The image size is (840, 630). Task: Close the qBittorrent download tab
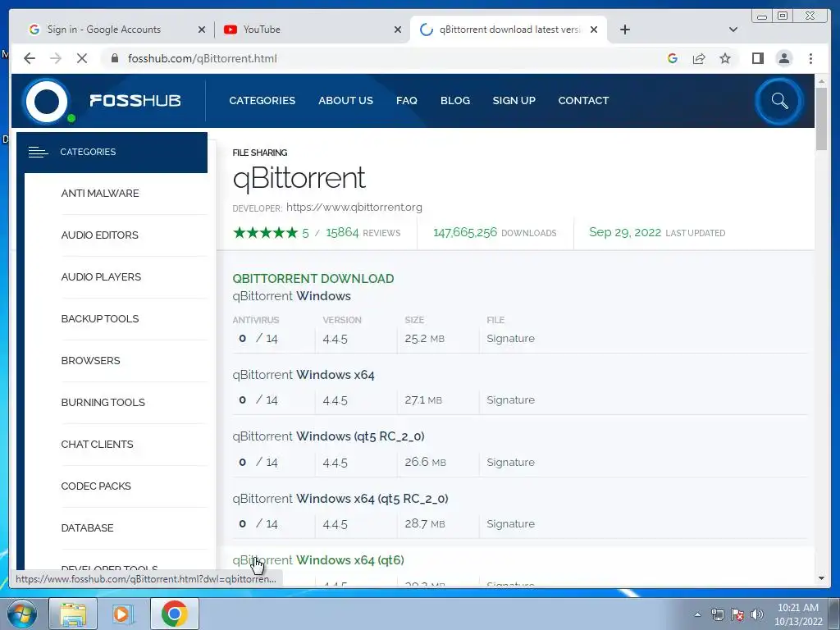[594, 30]
